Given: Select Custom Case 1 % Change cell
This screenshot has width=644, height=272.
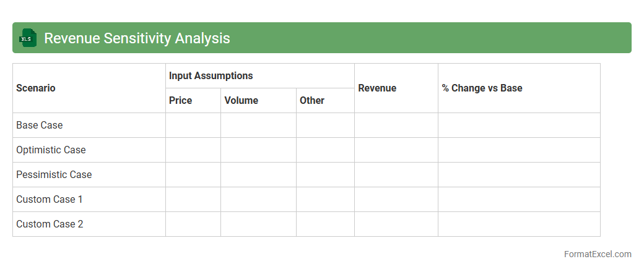Looking at the screenshot, I should (519, 200).
